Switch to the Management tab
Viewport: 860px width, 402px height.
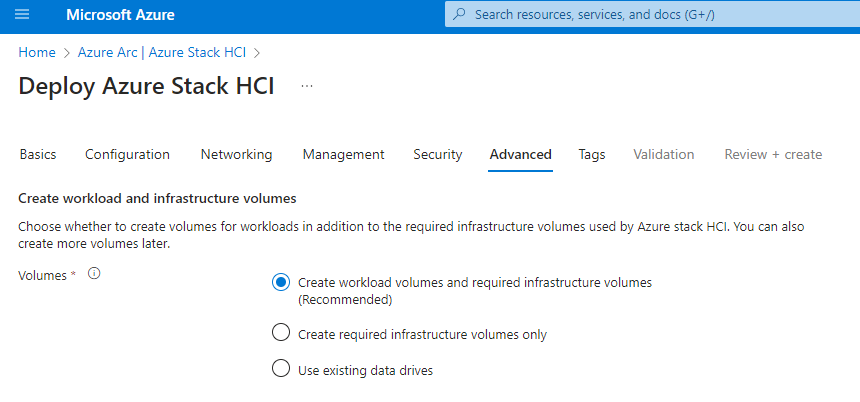point(343,154)
